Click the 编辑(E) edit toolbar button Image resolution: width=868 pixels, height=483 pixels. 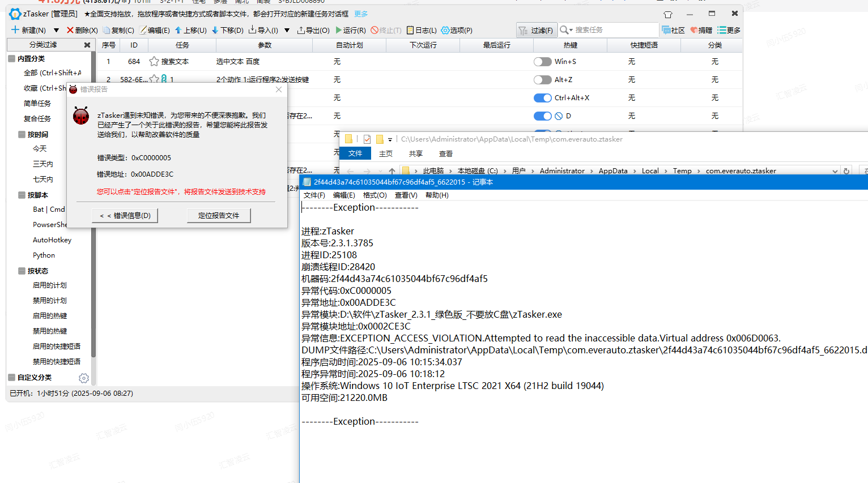pyautogui.click(x=155, y=30)
